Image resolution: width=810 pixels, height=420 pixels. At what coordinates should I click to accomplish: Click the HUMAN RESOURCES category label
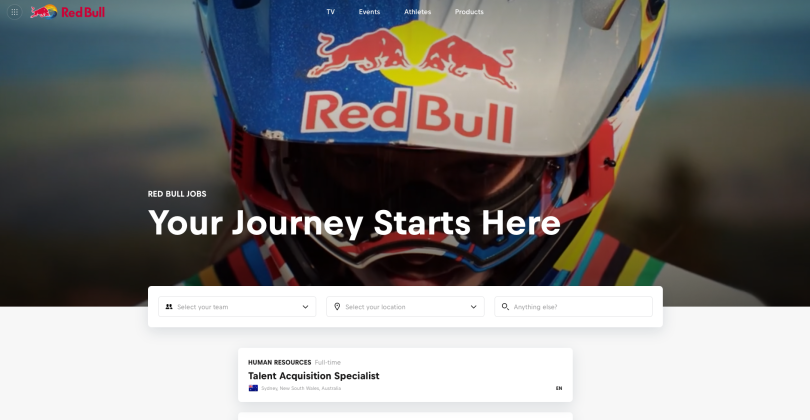pos(279,362)
